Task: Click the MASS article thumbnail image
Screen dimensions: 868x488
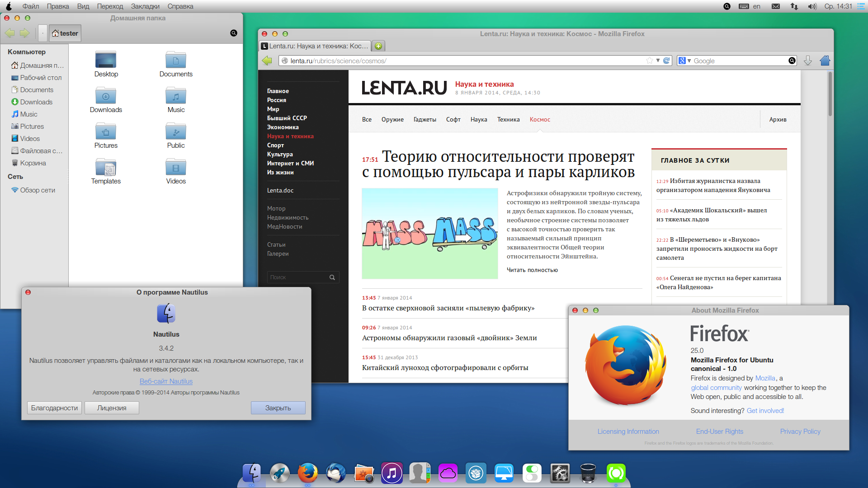Action: tap(429, 234)
